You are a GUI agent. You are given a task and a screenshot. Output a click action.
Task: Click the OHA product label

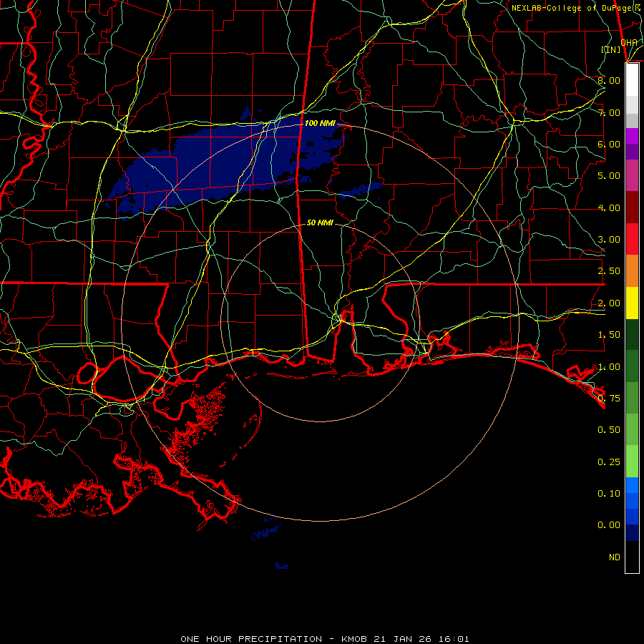coord(629,43)
